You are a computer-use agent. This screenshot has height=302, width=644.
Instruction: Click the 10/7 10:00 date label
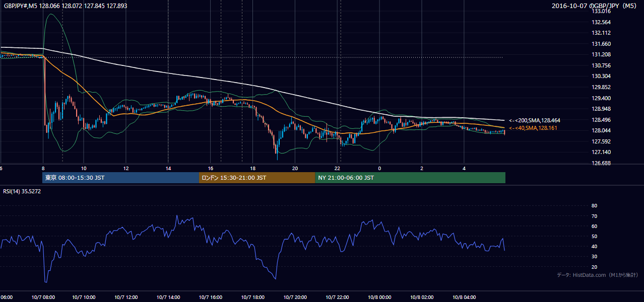[x=85, y=297]
